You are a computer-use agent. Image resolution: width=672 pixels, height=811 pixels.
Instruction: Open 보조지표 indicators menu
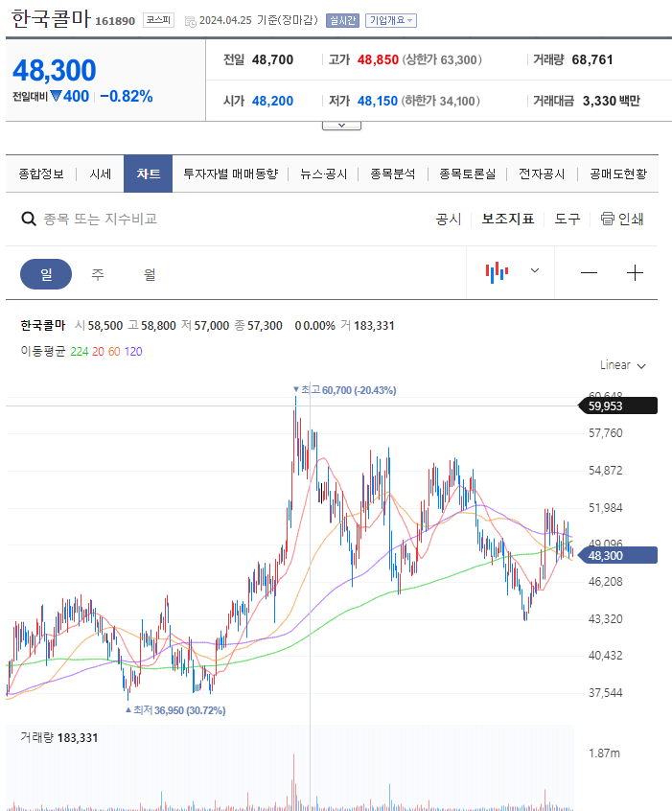pos(507,219)
